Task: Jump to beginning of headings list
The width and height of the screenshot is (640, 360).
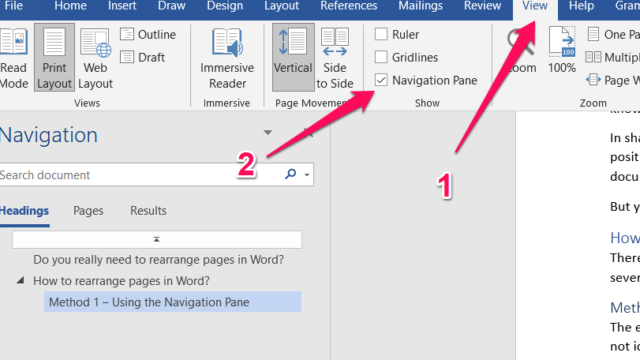Action: [x=157, y=240]
